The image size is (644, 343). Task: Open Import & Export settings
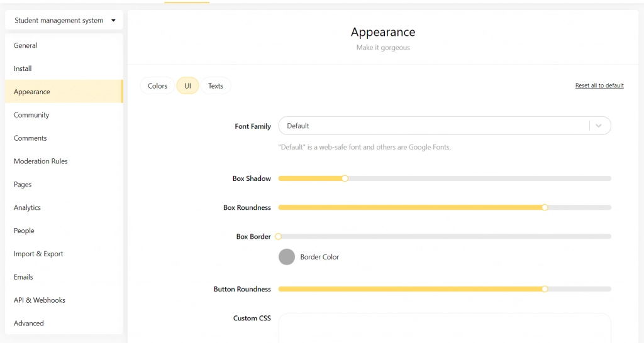38,254
